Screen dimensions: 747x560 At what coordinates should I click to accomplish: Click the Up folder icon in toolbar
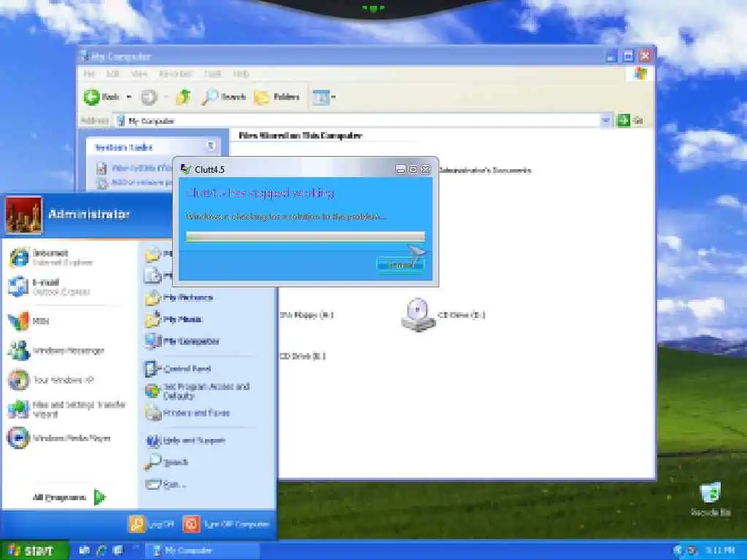(x=183, y=97)
